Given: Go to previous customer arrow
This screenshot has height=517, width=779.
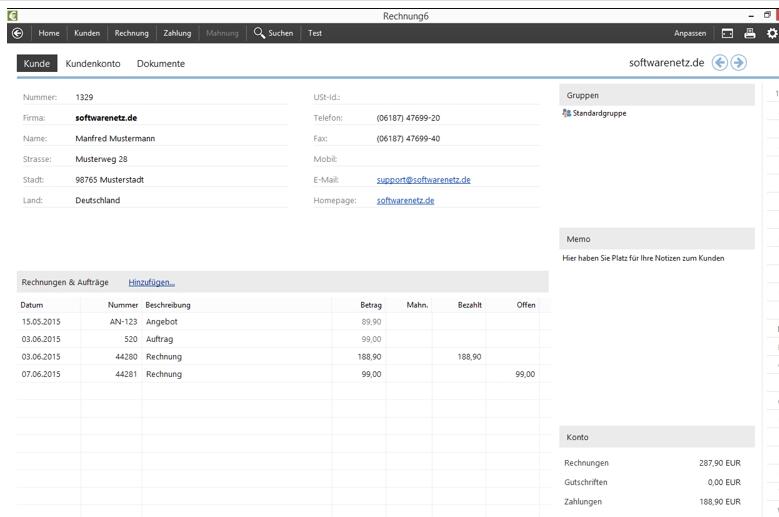Looking at the screenshot, I should 720,63.
